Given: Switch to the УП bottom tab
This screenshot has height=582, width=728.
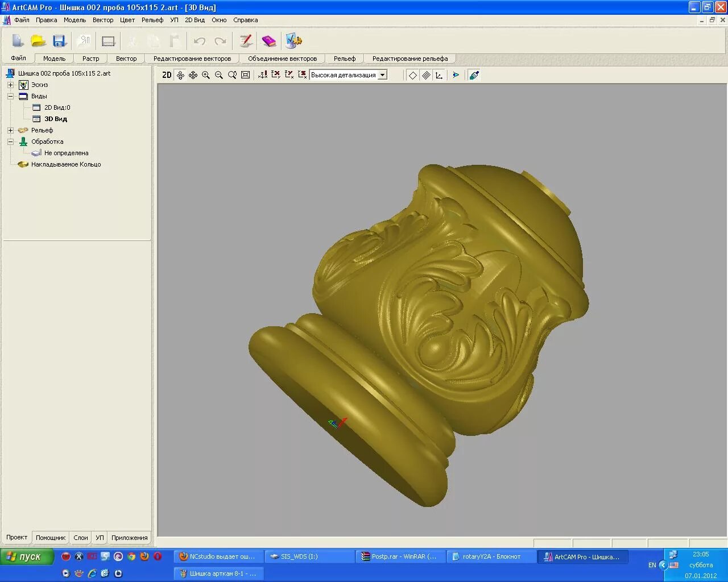Looking at the screenshot, I should click(x=100, y=538).
